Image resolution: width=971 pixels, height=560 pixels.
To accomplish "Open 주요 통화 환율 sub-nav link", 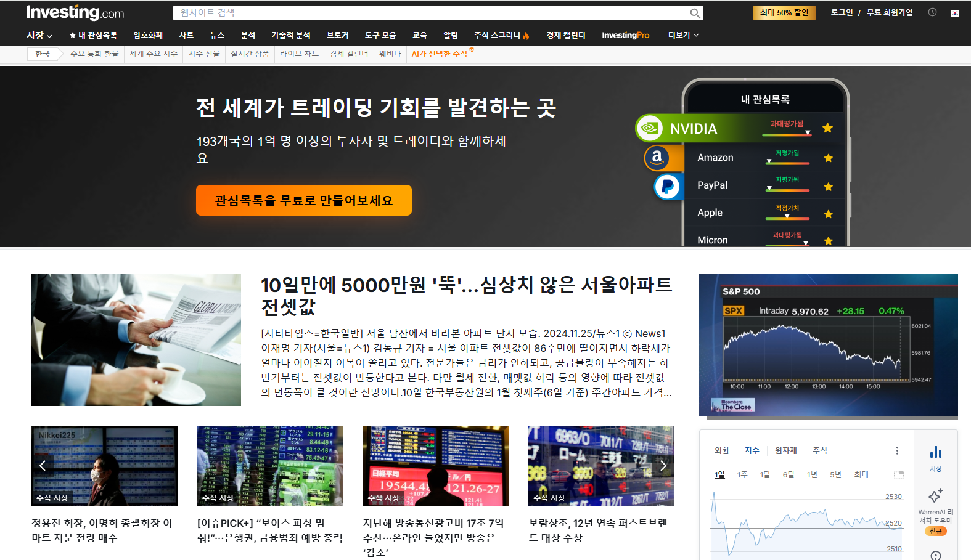I will 94,54.
